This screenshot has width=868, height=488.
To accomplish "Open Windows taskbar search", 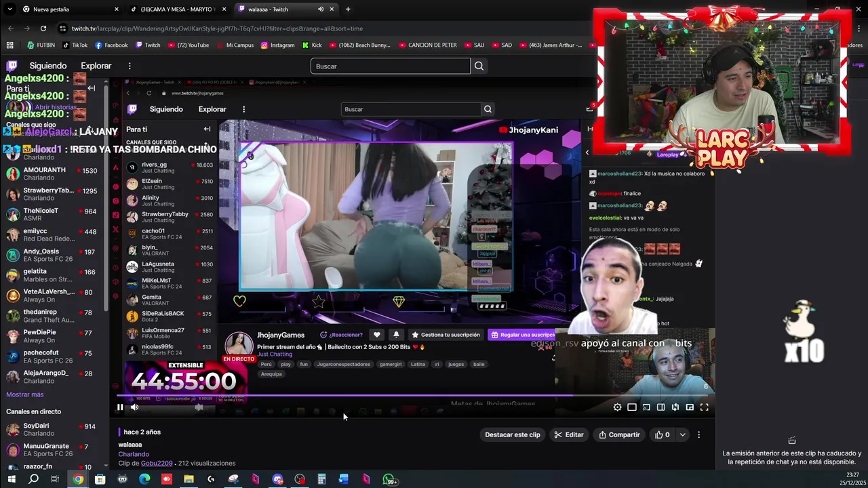I will (x=33, y=479).
